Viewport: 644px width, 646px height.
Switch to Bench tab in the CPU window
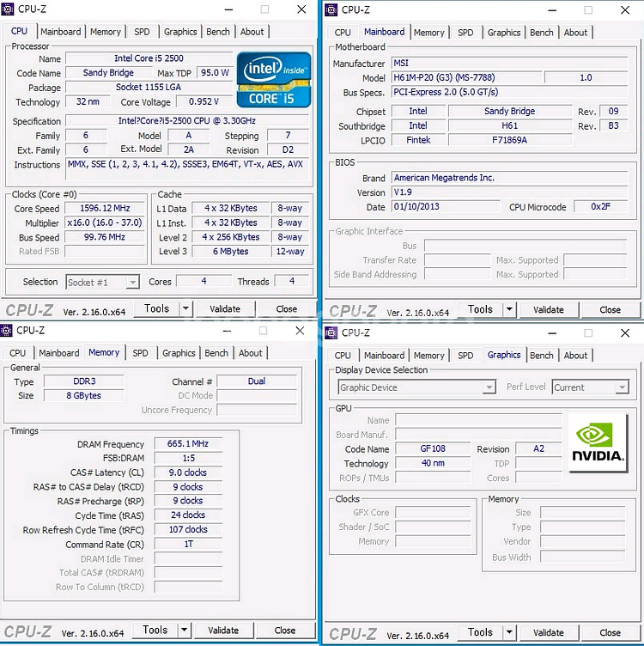click(218, 32)
